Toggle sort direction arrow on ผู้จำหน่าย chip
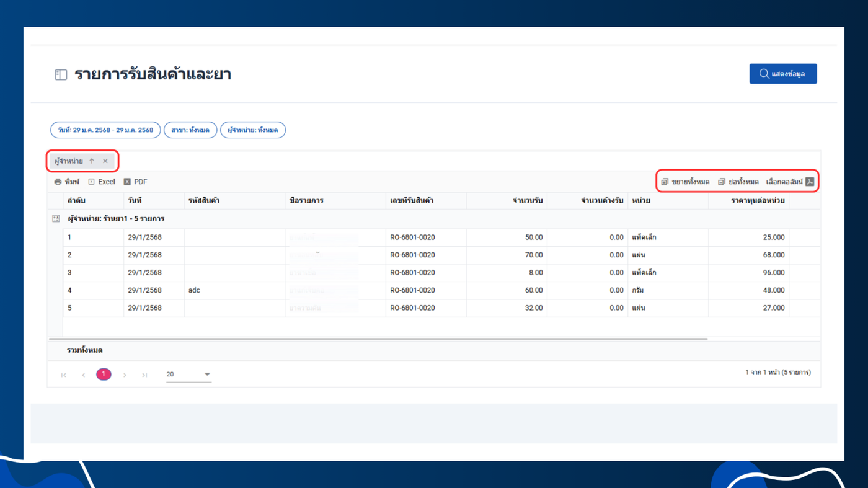 [x=92, y=161]
